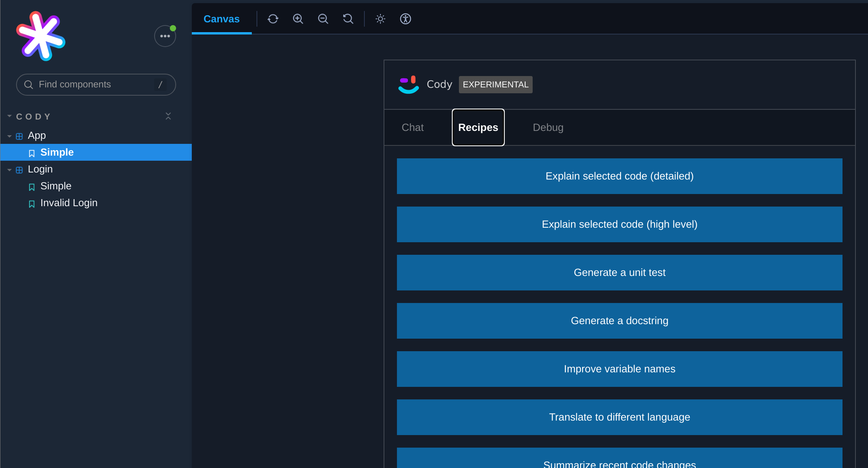Select the Canvas tab
Screen dimensions: 868x468
(x=222, y=19)
